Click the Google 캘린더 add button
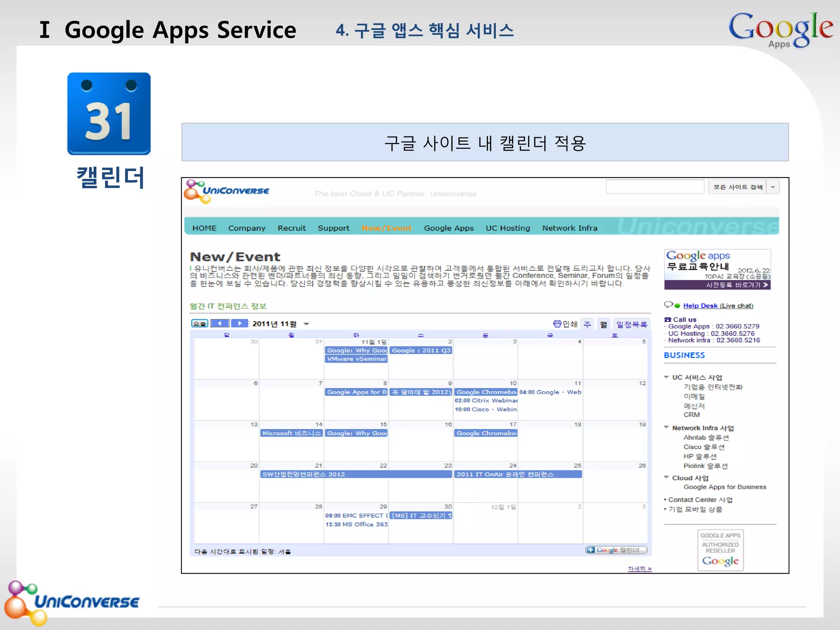This screenshot has width=840, height=630. (616, 550)
